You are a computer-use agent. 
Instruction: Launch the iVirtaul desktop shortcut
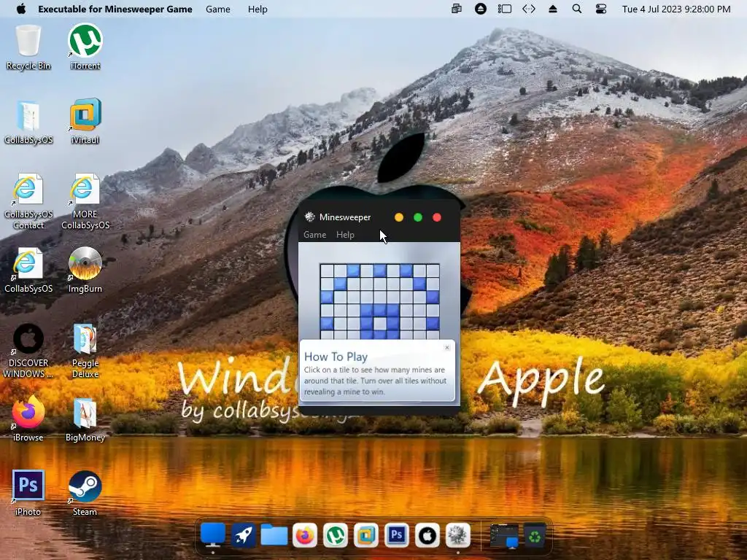85,122
